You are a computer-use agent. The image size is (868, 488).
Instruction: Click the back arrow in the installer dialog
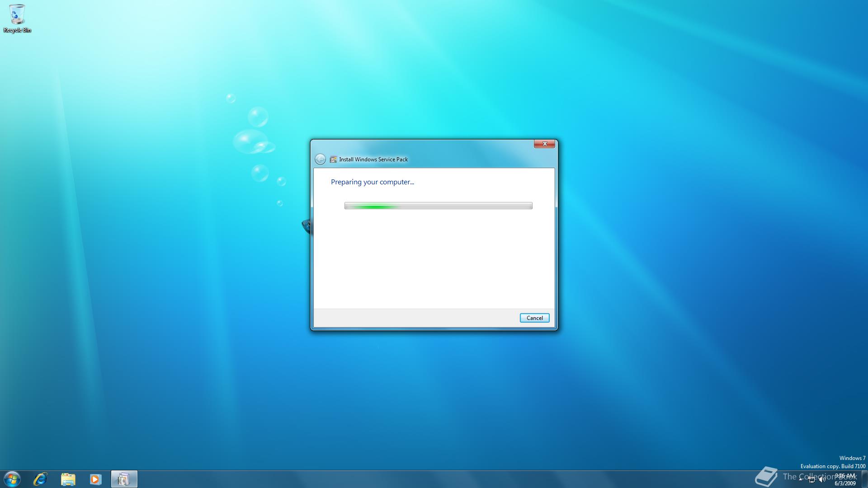(320, 159)
